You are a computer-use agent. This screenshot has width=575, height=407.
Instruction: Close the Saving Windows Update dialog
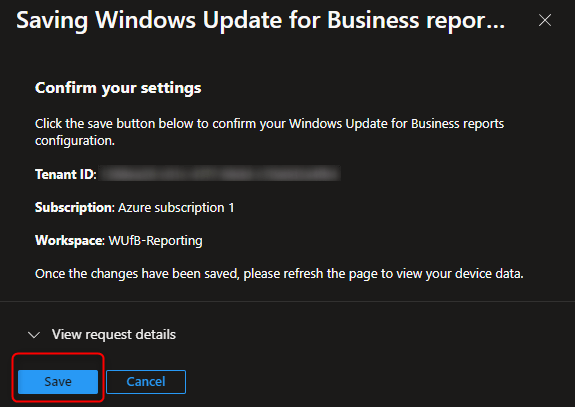pos(545,20)
